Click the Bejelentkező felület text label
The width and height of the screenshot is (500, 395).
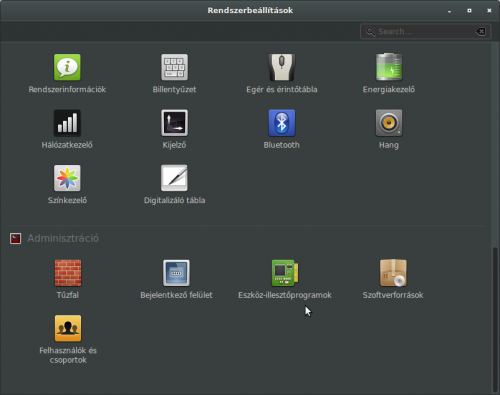click(x=176, y=295)
